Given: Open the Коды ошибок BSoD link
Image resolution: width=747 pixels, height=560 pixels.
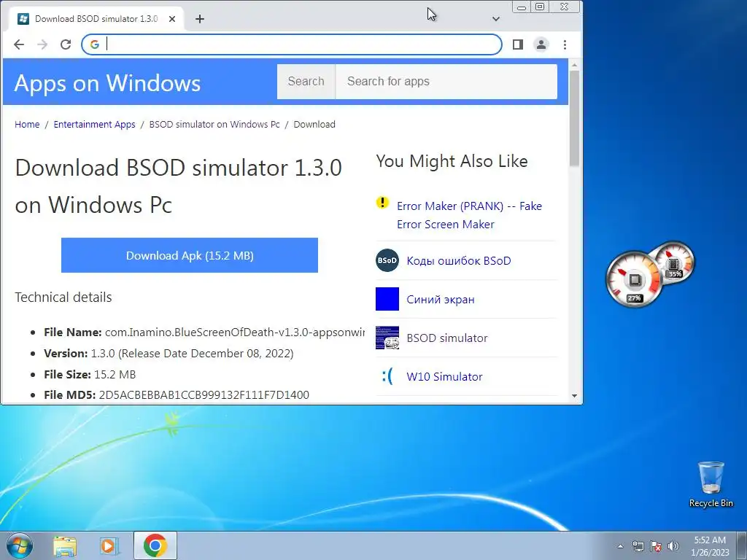Looking at the screenshot, I should coord(459,261).
